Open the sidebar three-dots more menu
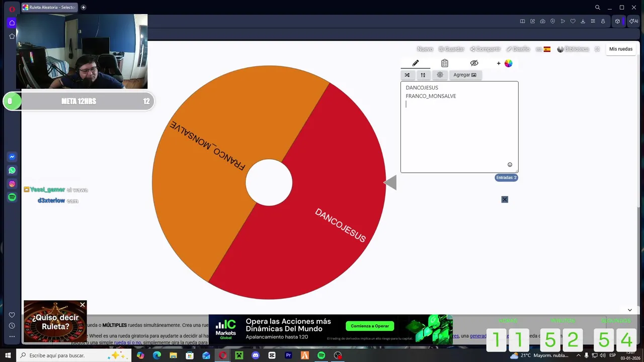 [x=12, y=336]
